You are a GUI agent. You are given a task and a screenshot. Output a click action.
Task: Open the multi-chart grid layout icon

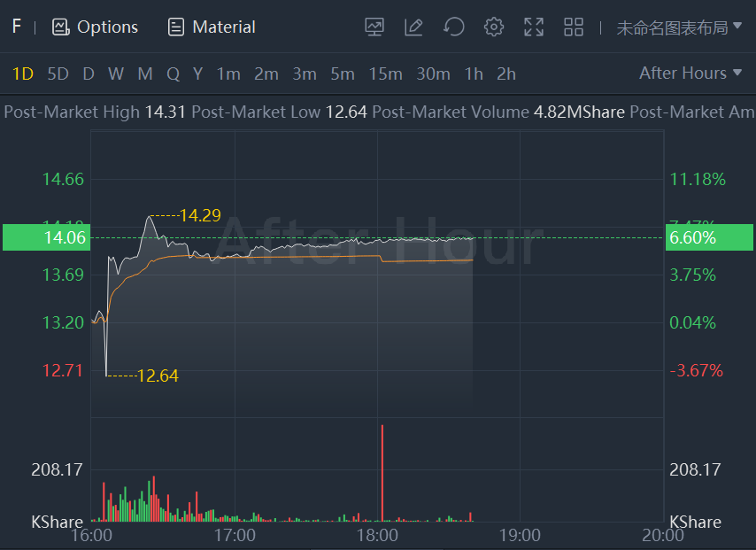574,27
